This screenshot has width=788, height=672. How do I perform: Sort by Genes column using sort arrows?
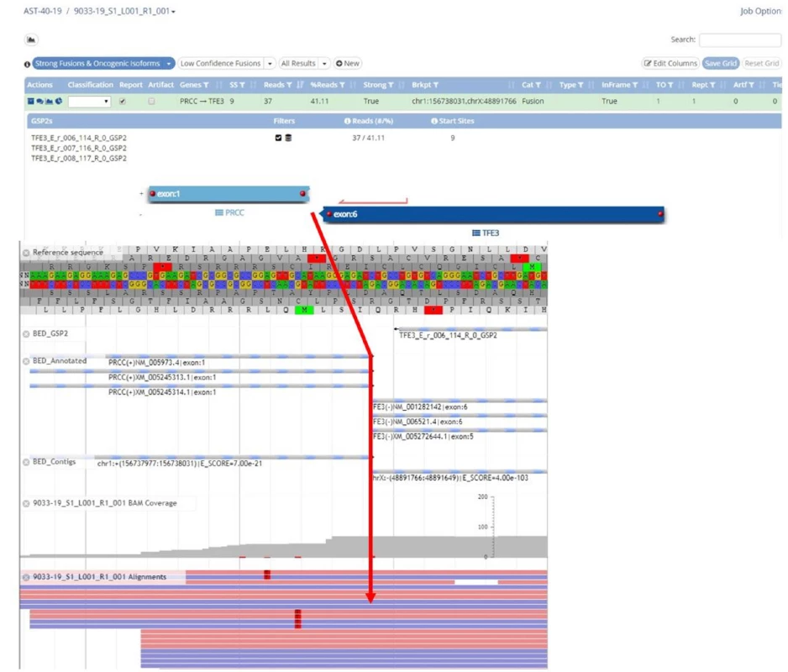click(x=219, y=85)
